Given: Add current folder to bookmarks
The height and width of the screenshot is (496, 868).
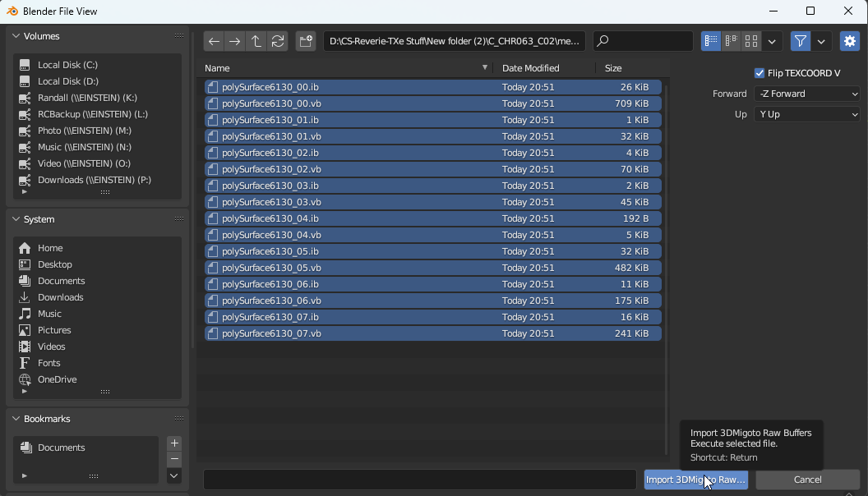Looking at the screenshot, I should click(x=174, y=443).
